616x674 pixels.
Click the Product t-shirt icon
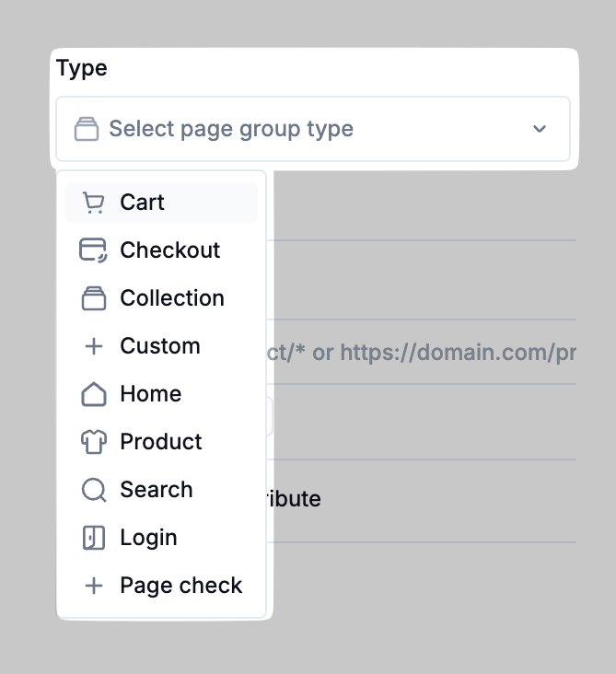tap(93, 442)
